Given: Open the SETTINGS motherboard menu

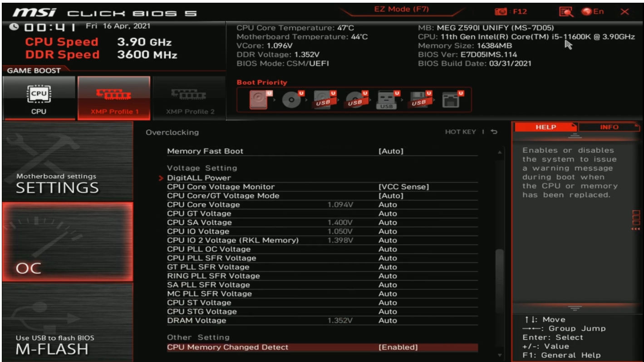Looking at the screenshot, I should pos(67,161).
